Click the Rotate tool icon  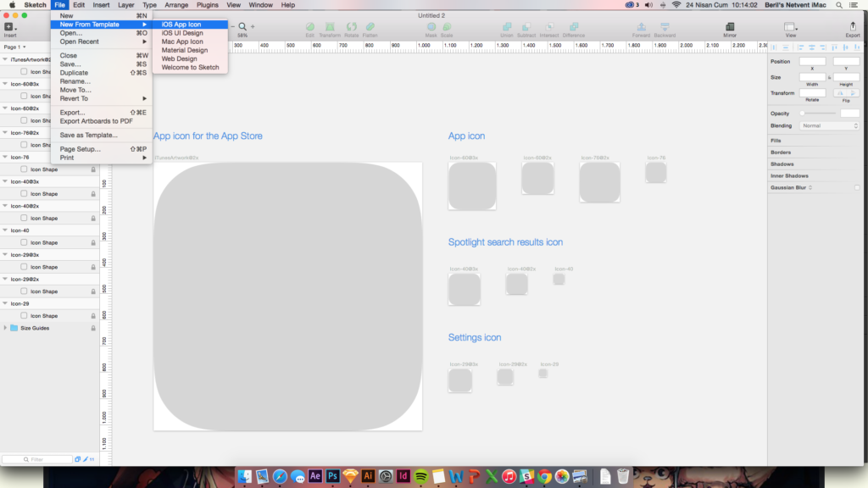coord(351,26)
